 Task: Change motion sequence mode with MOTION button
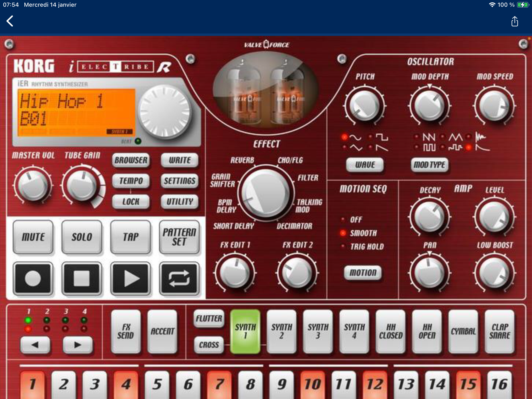[363, 273]
